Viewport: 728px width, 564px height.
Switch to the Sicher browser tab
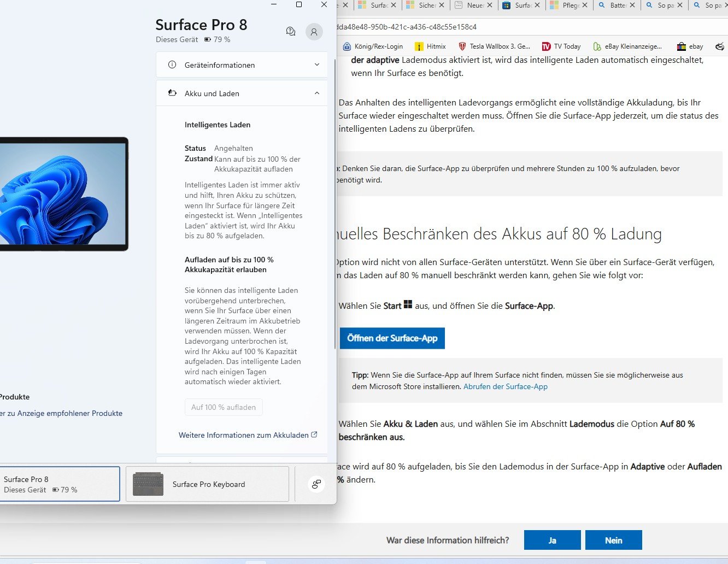pyautogui.click(x=426, y=5)
